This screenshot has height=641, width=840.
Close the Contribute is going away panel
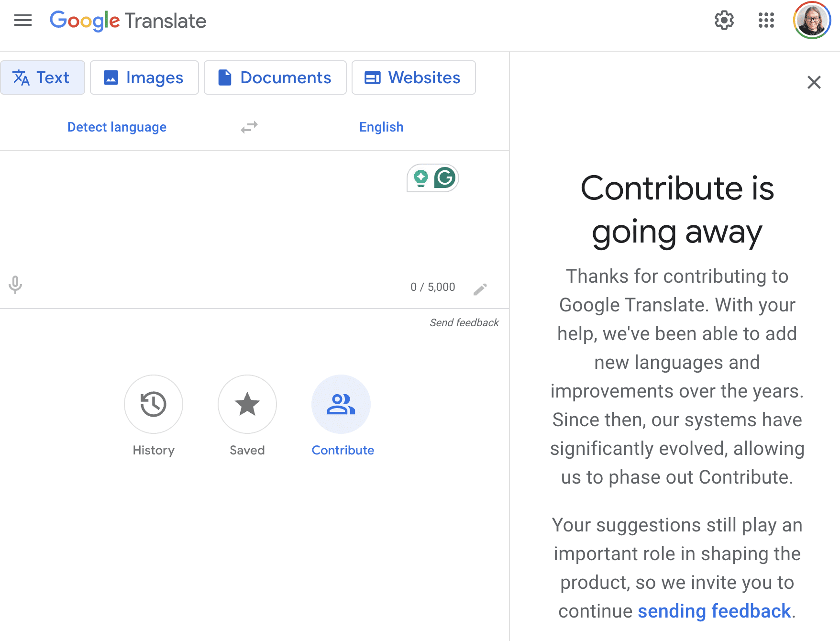814,82
